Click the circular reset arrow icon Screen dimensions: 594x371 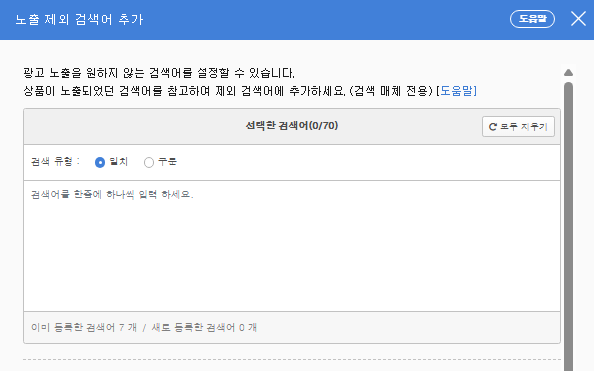[x=492, y=127]
